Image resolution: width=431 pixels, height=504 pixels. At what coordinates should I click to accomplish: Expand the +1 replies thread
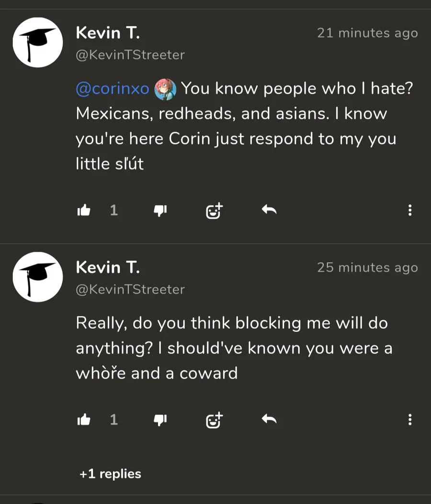[x=111, y=474]
